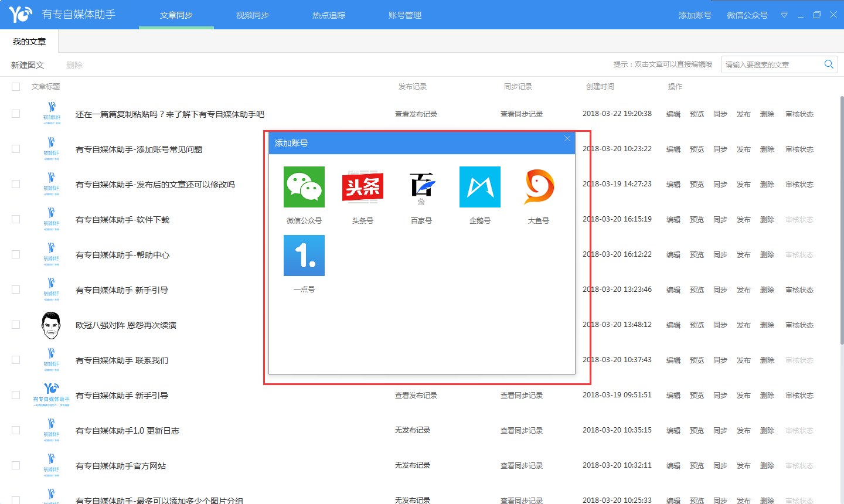Screen dimensions: 844x504
Task: Click 审核状态 for the 欧冠八强对阵 article
Action: (799, 325)
